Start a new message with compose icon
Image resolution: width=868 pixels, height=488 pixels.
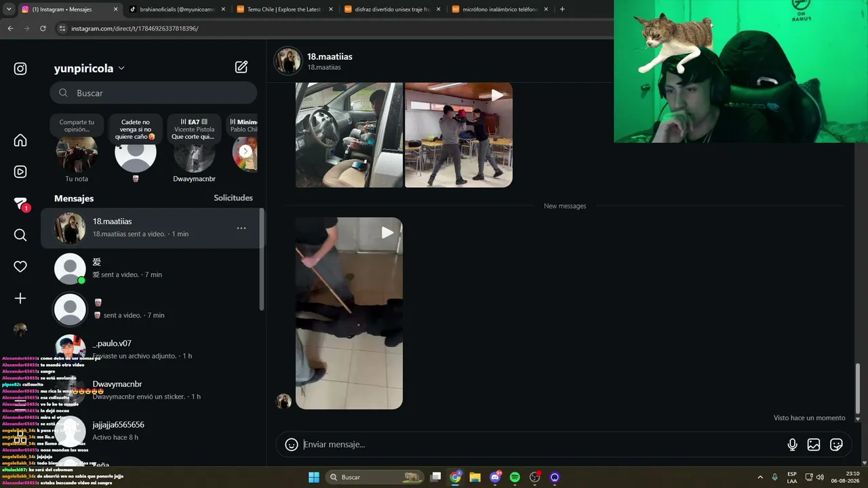click(241, 66)
